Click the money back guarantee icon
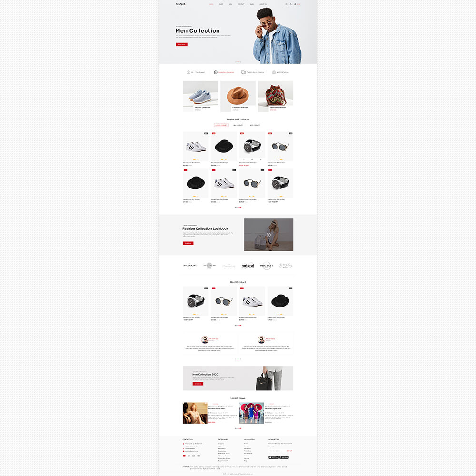The image size is (476, 476). pyautogui.click(x=216, y=72)
